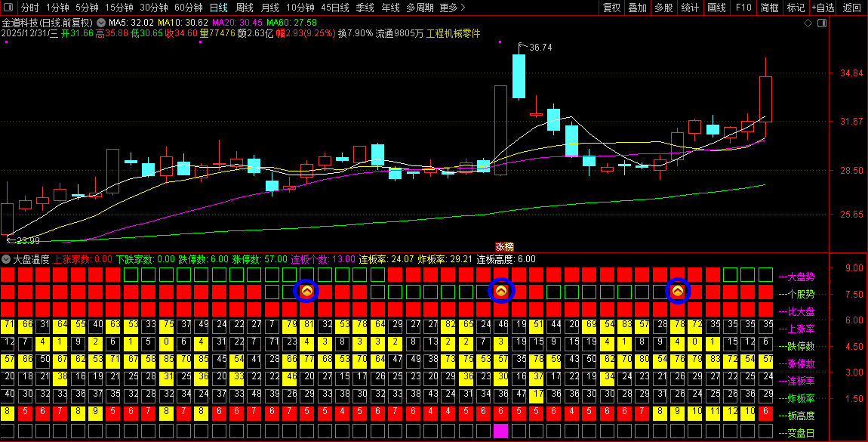
Task: Switch to the 15分钟 period tab
Action: 119,8
